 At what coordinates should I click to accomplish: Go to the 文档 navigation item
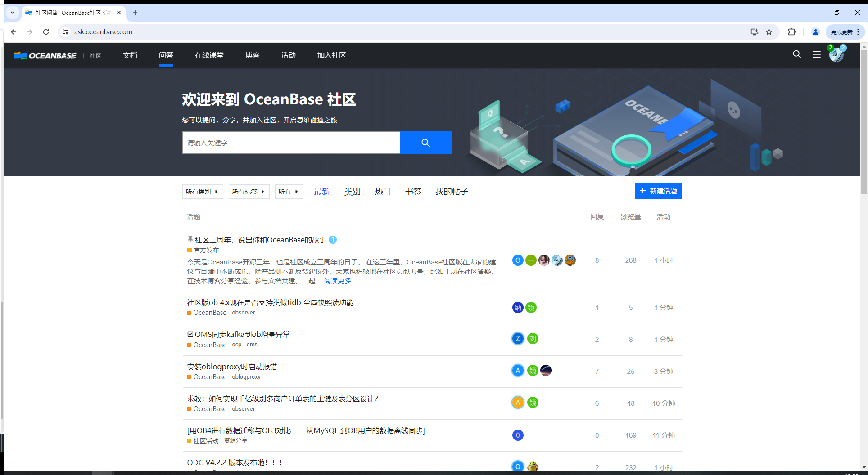[130, 55]
